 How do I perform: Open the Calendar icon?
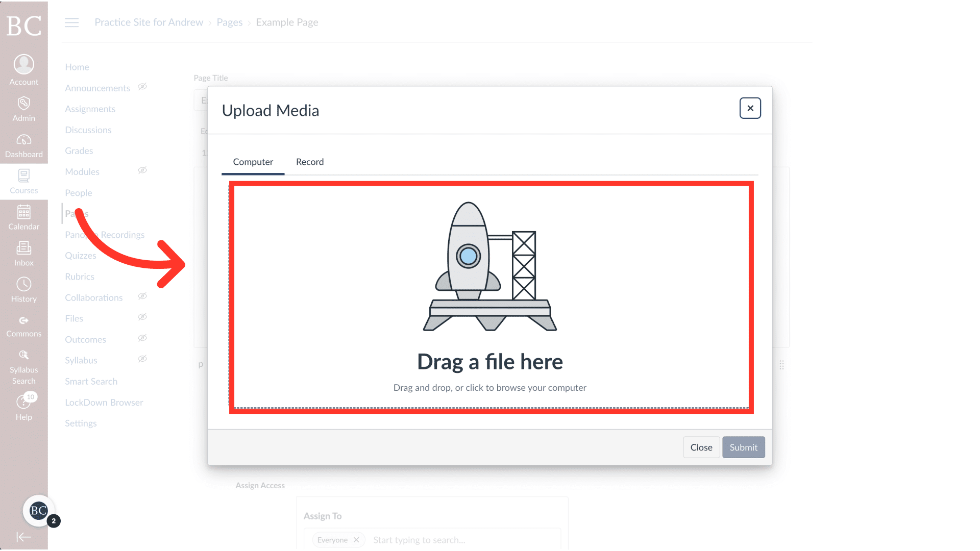[23, 213]
